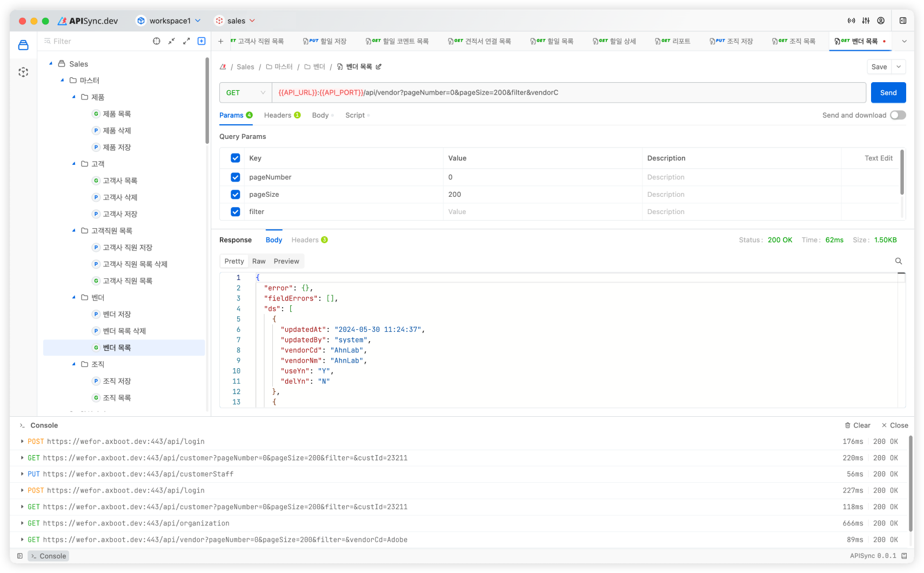Viewport: 924px width, 573px height.
Task: Click the home icon in breadcrumb
Action: [x=223, y=66]
